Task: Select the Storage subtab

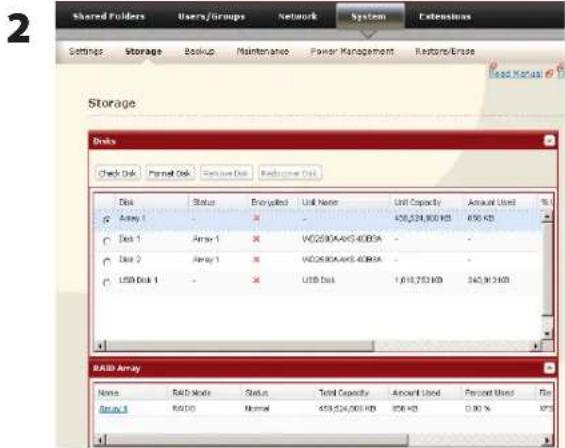Action: coord(143,52)
